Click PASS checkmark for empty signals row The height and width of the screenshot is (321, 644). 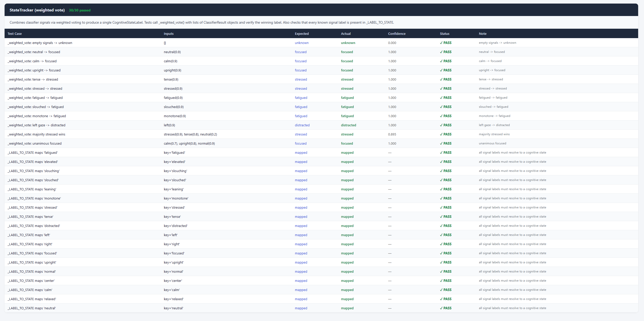[x=446, y=43]
